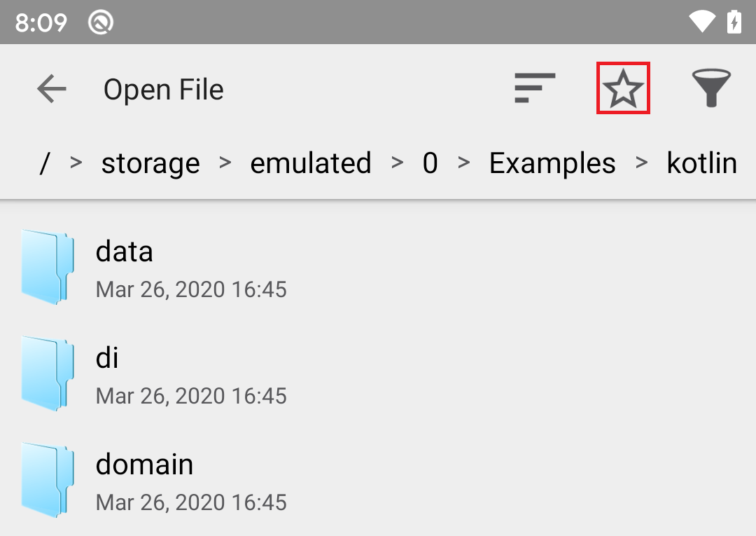Tap the back arrow icon
756x536 pixels.
[51, 89]
